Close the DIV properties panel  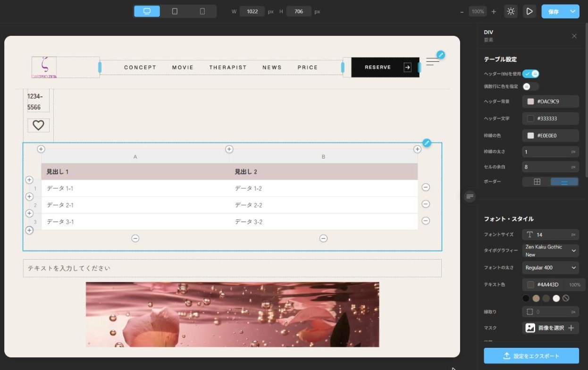[x=574, y=36]
